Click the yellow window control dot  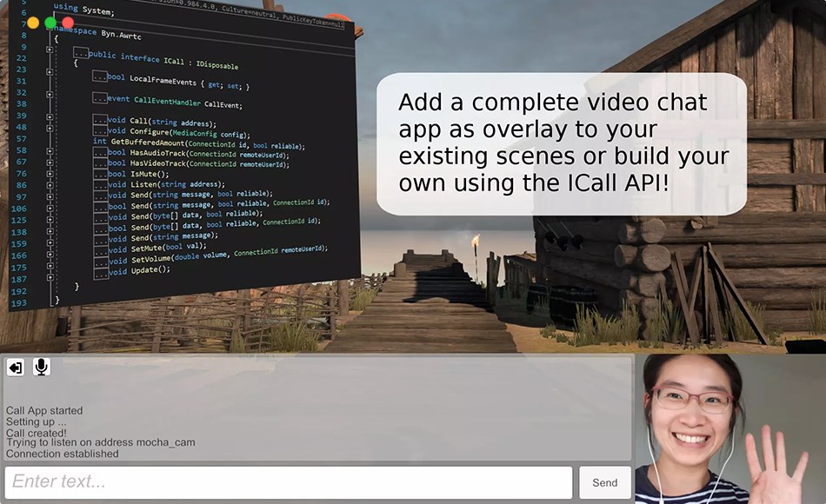(34, 24)
